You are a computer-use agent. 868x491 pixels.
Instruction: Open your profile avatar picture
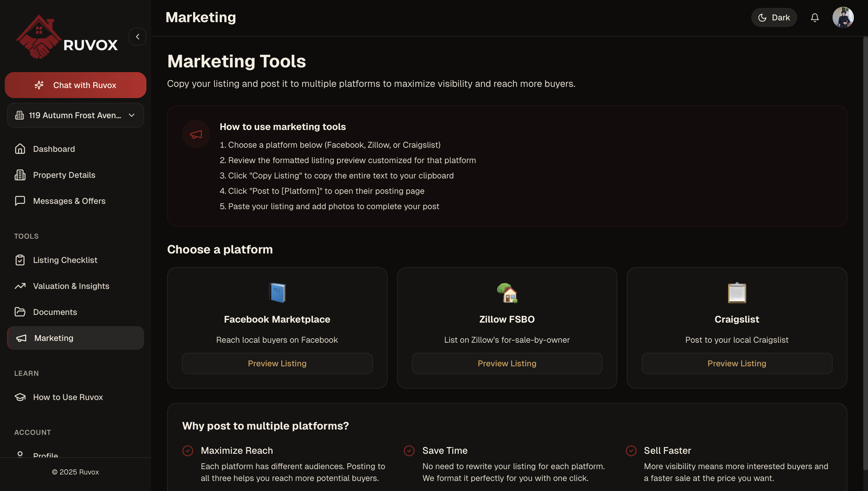[x=843, y=17]
